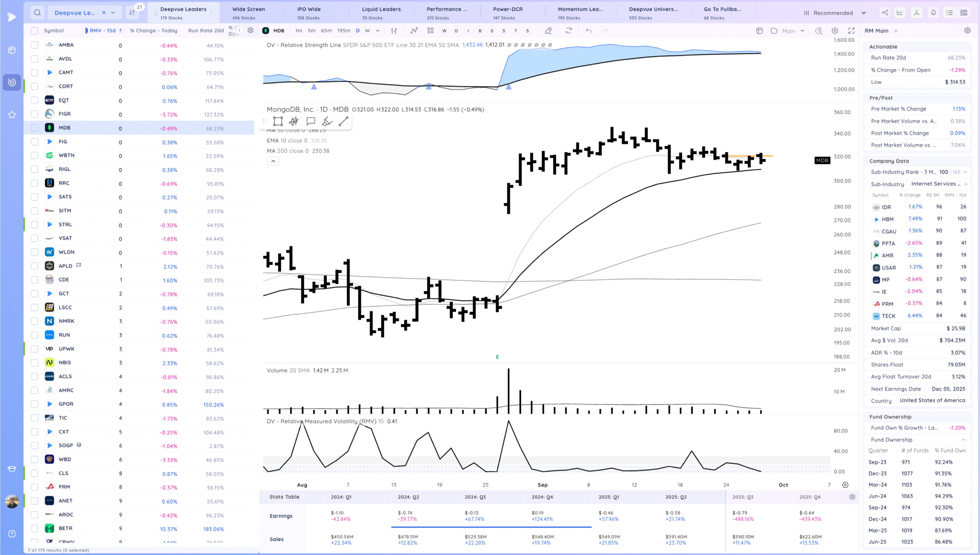Collapse the Fund Ownership table chevron
The image size is (980, 555).
point(963,440)
